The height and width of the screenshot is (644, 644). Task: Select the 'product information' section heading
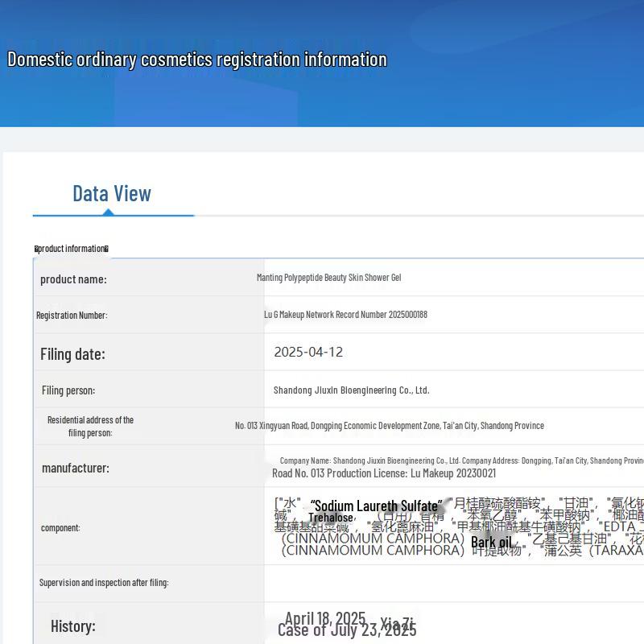72,249
